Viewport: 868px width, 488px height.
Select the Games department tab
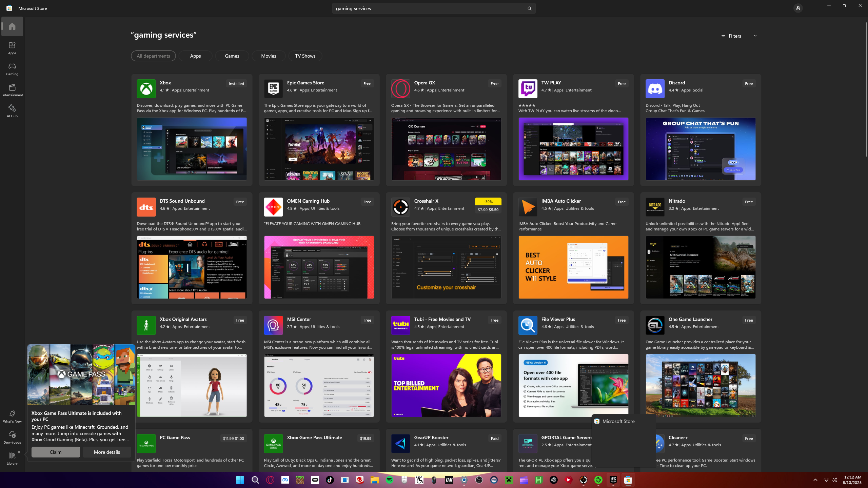[x=232, y=56]
